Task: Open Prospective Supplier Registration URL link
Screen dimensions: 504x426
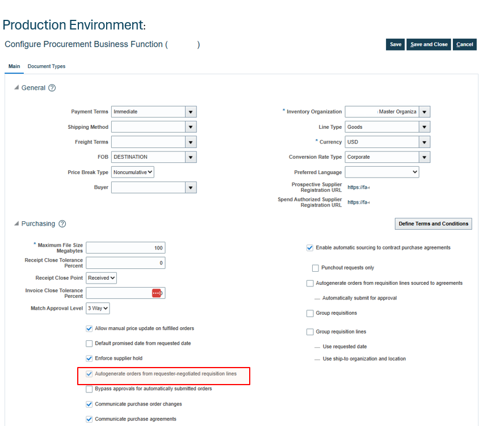Action: (x=358, y=187)
